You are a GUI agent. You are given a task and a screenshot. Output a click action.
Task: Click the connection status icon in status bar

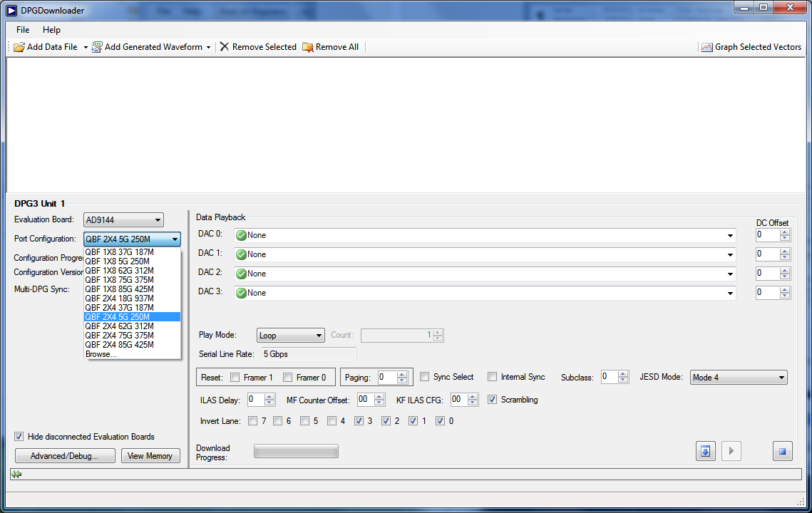pyautogui.click(x=16, y=475)
